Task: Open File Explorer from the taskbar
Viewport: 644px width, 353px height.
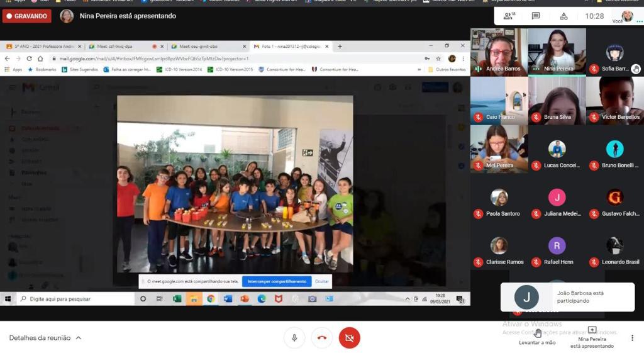Action: (194, 299)
